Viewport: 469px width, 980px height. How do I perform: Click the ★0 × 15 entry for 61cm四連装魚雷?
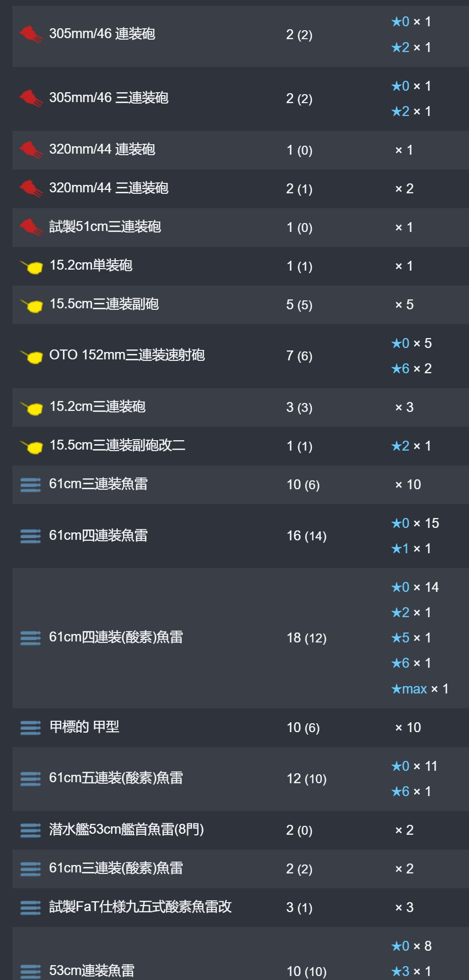point(415,523)
